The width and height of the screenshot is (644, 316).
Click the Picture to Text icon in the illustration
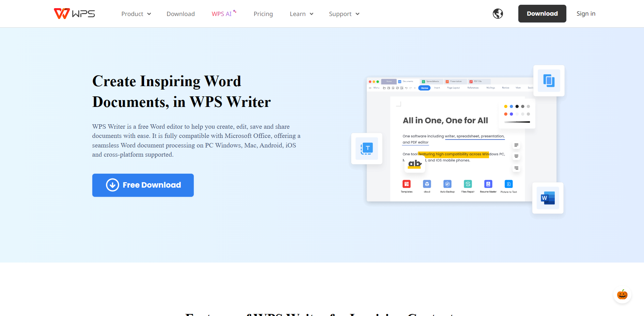pyautogui.click(x=509, y=184)
